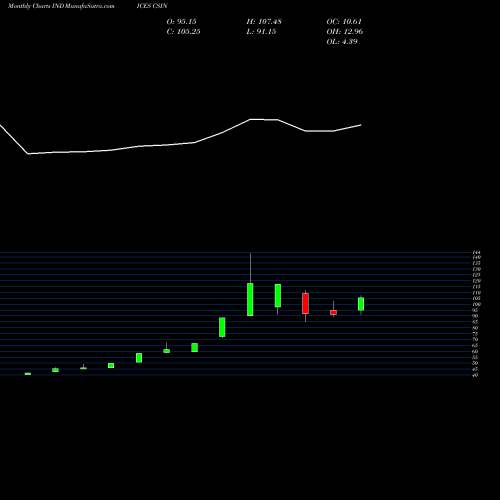Screen dimensions: 500x500
Task: Click the OC: 10.61 percentage label
Action: (x=344, y=22)
